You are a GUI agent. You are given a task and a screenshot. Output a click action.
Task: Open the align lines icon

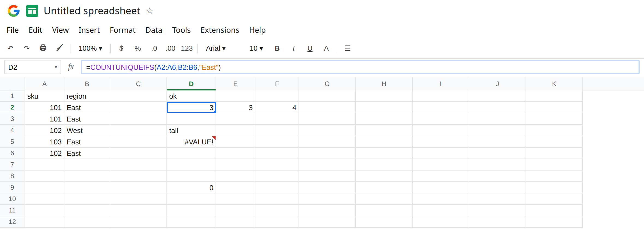point(347,48)
